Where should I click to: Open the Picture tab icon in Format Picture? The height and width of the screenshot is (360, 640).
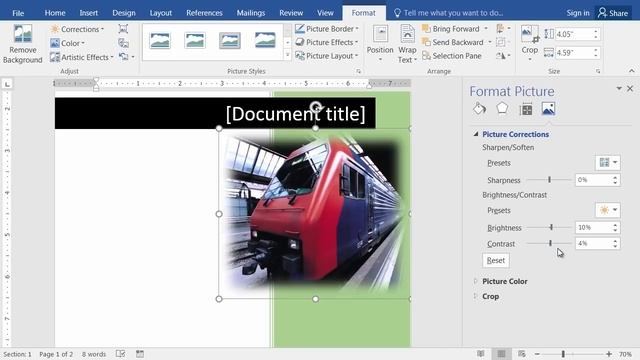548,109
